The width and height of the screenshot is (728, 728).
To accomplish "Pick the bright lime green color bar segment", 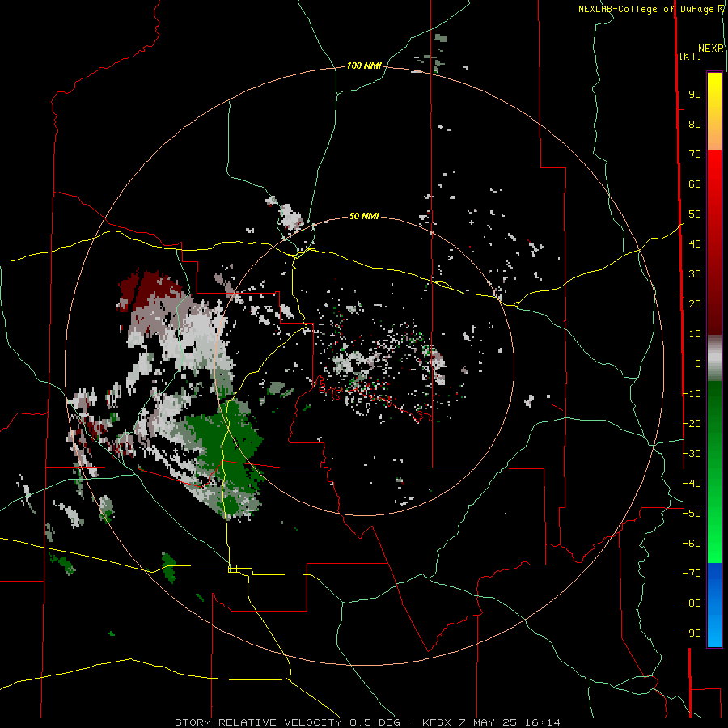I will [x=714, y=544].
